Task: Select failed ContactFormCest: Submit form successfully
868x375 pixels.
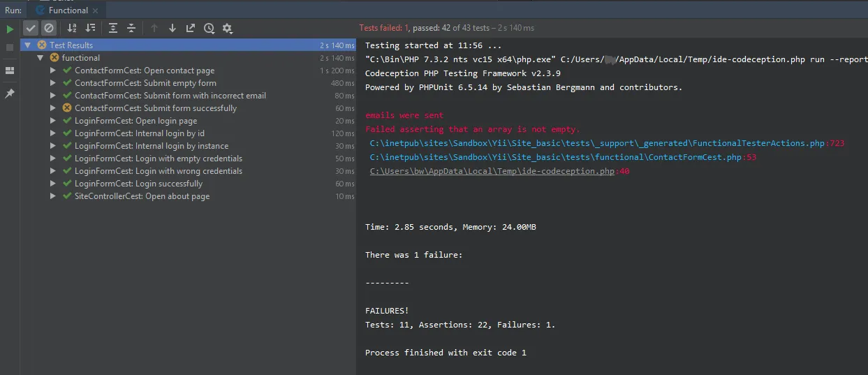Action: tap(189, 108)
